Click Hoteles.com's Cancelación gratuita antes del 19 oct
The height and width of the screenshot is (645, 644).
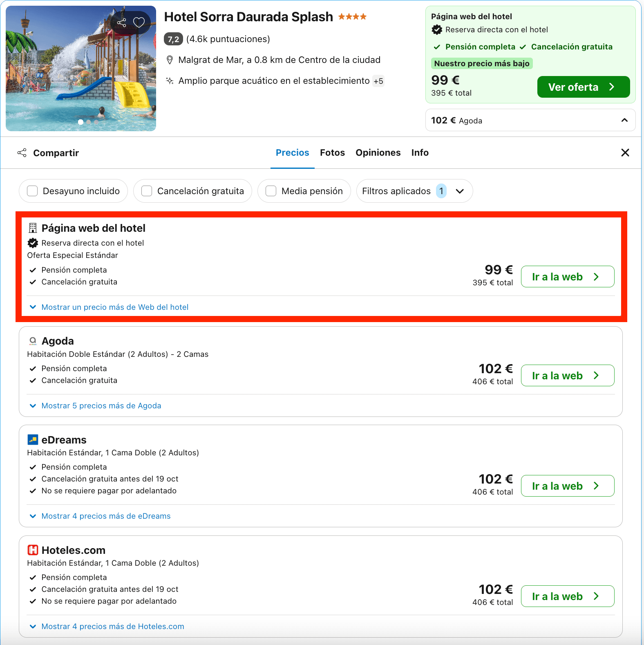(110, 589)
